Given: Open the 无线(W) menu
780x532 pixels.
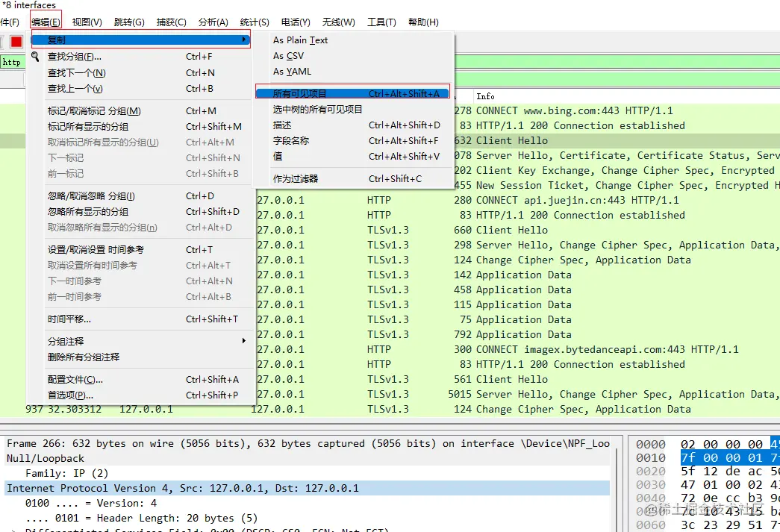Looking at the screenshot, I should [x=338, y=22].
